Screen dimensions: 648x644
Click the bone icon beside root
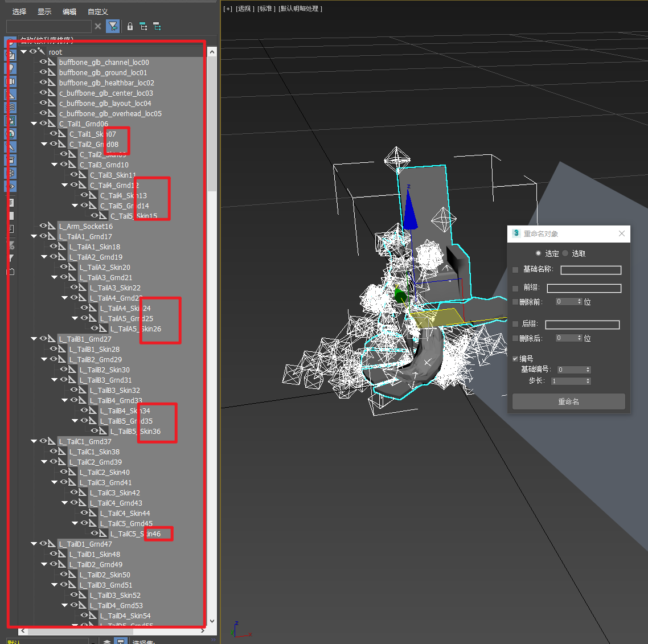tap(42, 51)
